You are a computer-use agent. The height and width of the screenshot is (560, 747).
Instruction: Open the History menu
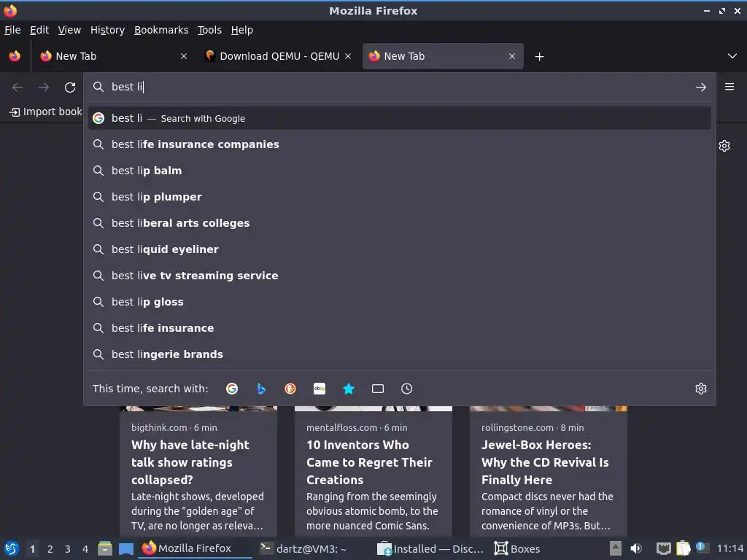[108, 30]
